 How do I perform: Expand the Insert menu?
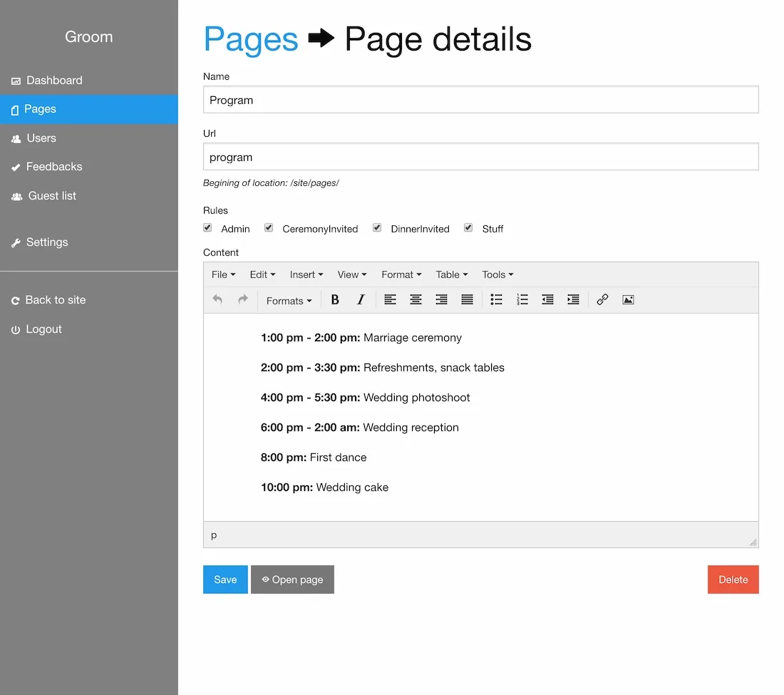(306, 274)
